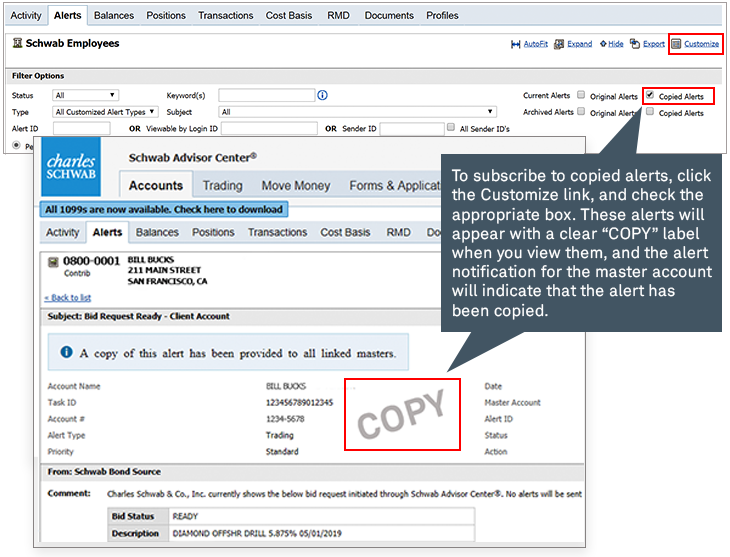Open the top RMD tab
Viewport: 730px width, 557px height.
point(338,15)
